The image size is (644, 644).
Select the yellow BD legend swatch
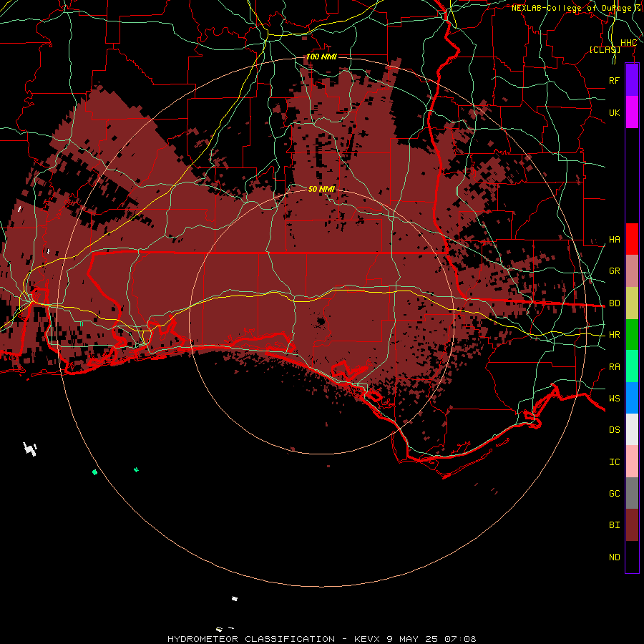coord(632,303)
